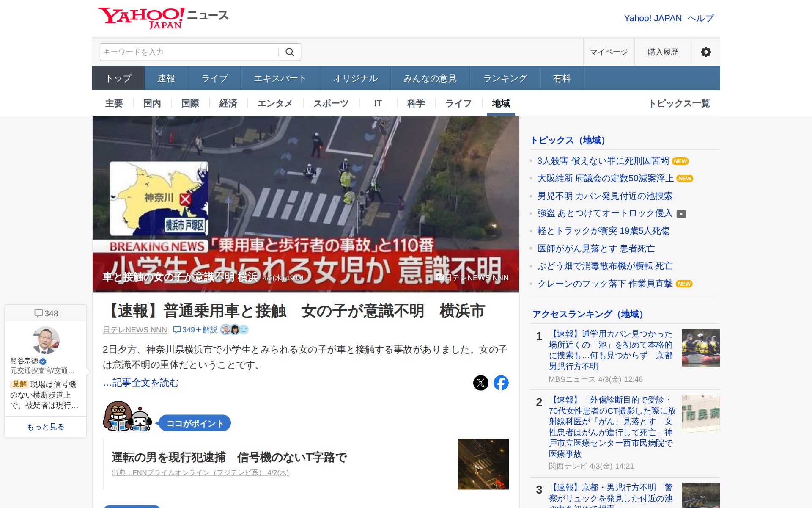Open the first ranking article's thumbnail
The height and width of the screenshot is (508, 812).
click(x=700, y=348)
